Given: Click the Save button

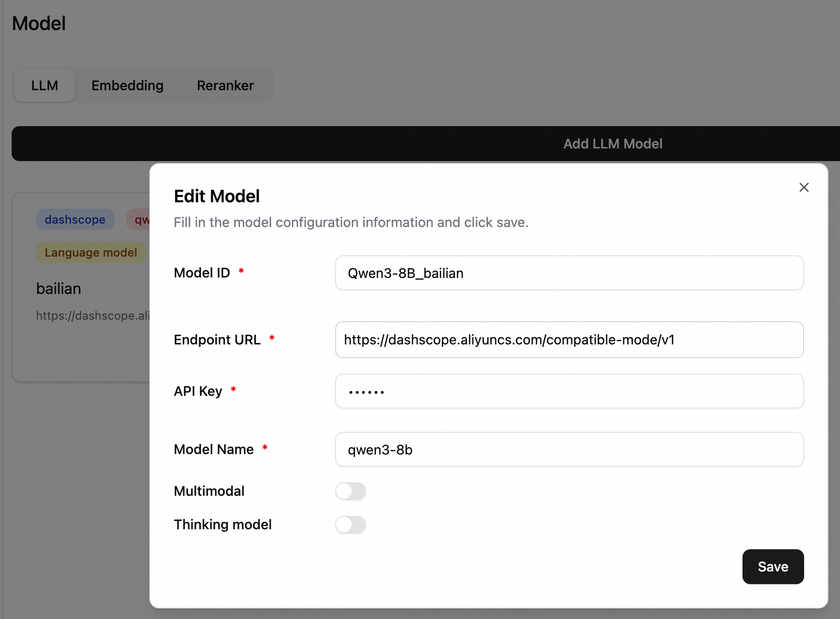Looking at the screenshot, I should point(773,567).
